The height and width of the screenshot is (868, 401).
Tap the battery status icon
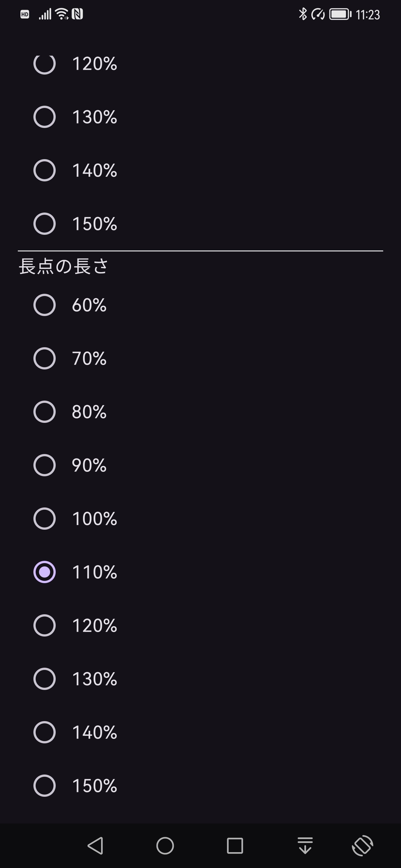340,14
